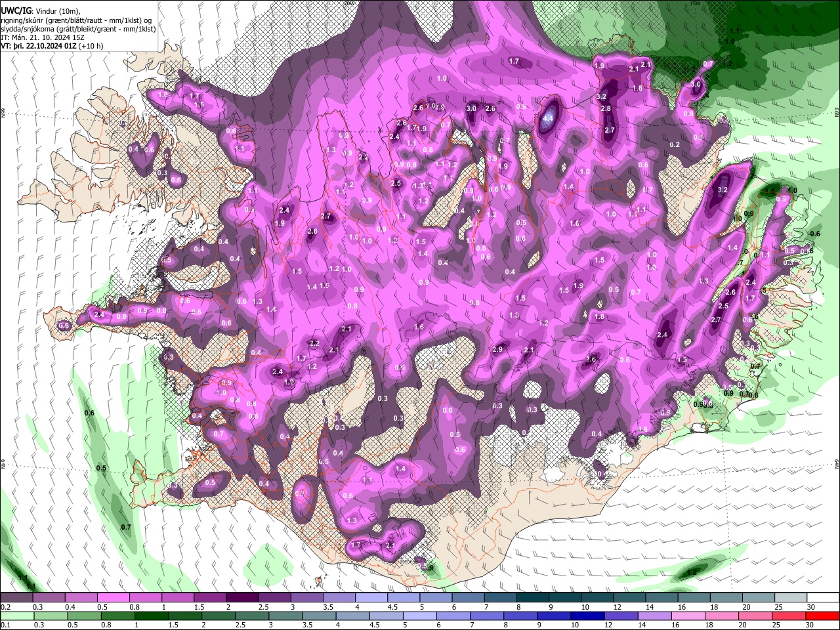Select the deep blue rain-scale swatch labeled 10
The height and width of the screenshot is (630, 840).
pyautogui.click(x=587, y=616)
